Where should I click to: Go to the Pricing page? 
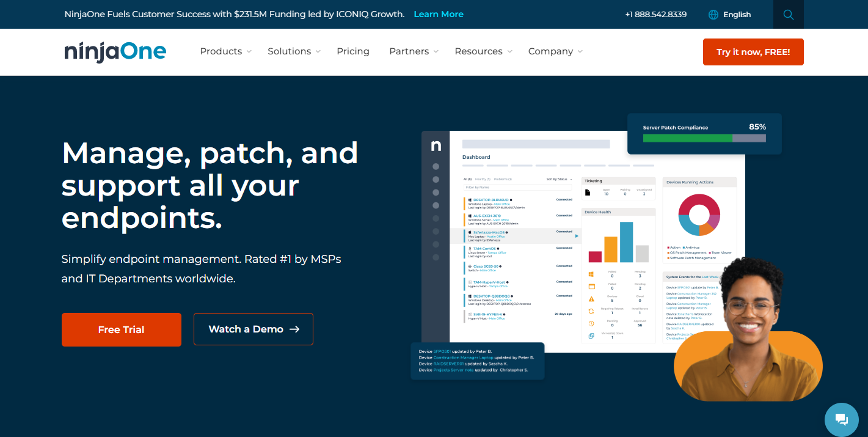[353, 51]
